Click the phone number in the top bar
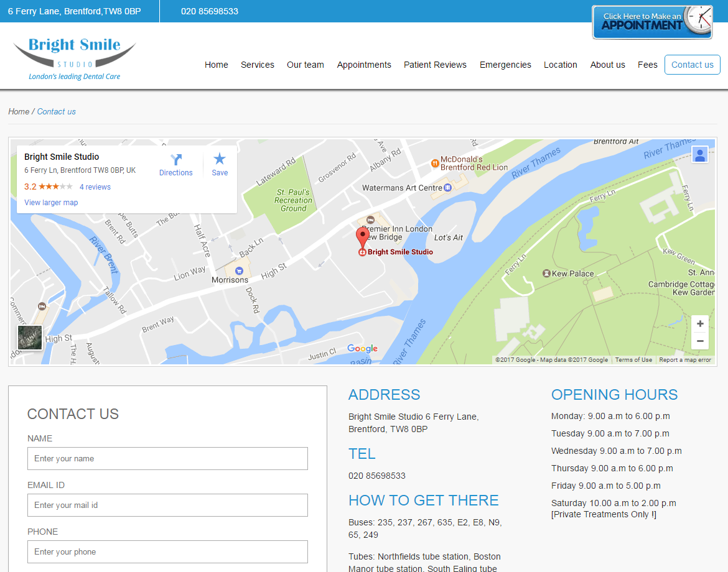This screenshot has height=572, width=728. (x=210, y=11)
